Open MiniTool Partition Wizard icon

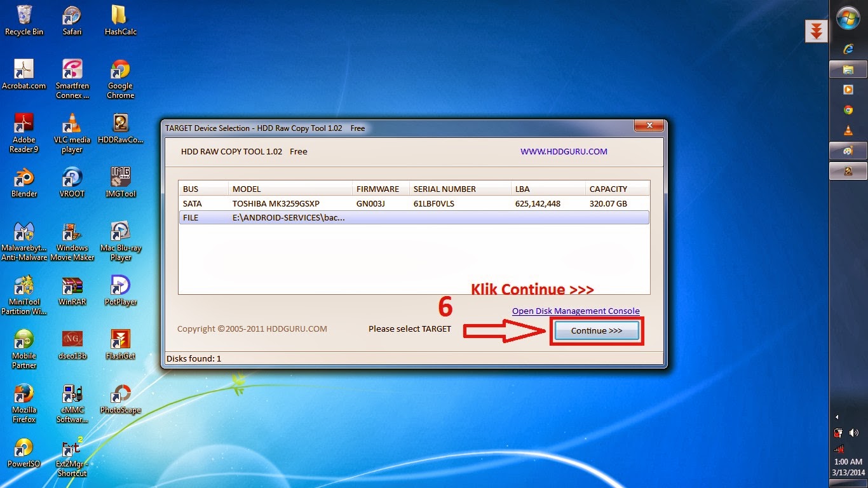click(x=24, y=295)
